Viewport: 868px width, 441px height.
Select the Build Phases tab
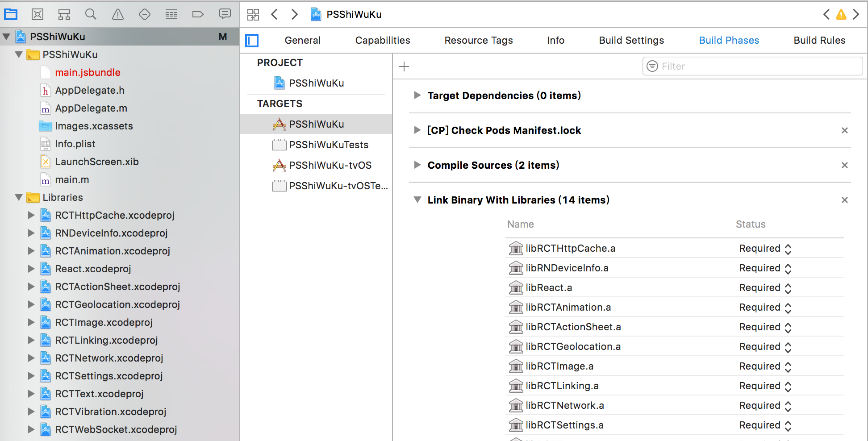(729, 40)
